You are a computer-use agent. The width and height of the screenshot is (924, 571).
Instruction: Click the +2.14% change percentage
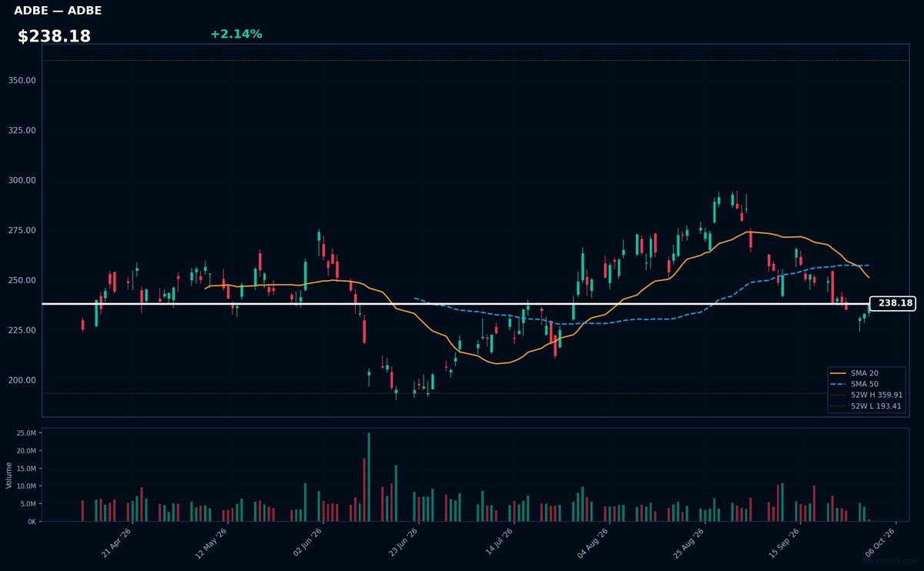point(236,34)
